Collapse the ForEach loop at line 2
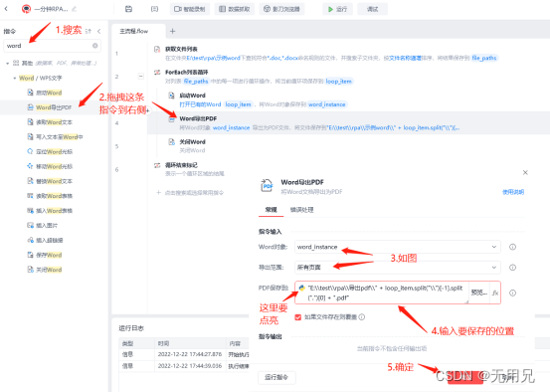The image size is (550, 392). (140, 77)
